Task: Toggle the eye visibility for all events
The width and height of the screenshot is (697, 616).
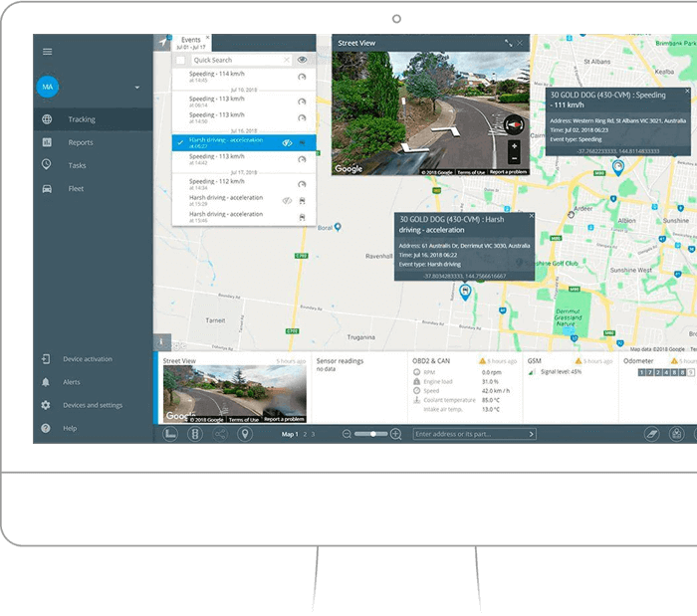Action: [x=302, y=60]
